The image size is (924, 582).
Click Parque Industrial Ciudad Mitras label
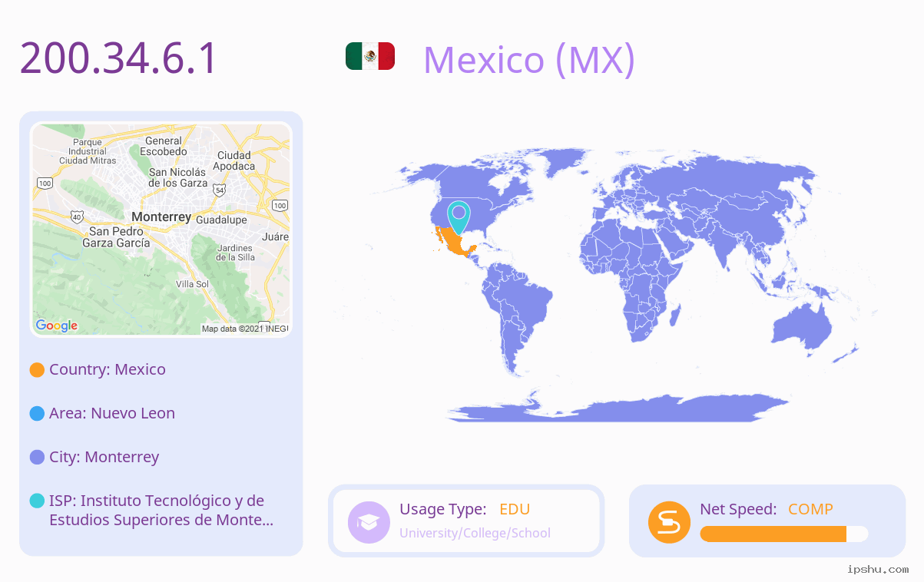88,151
